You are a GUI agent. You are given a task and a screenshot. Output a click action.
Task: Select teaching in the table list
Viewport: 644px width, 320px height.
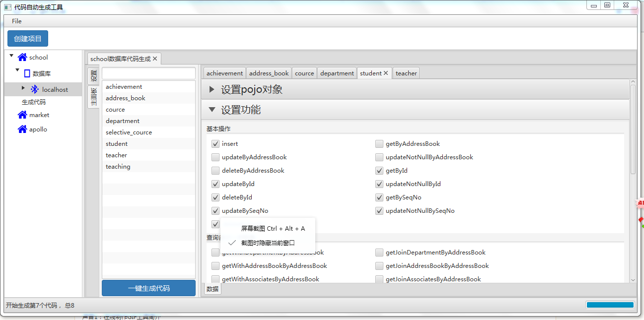[x=148, y=167]
